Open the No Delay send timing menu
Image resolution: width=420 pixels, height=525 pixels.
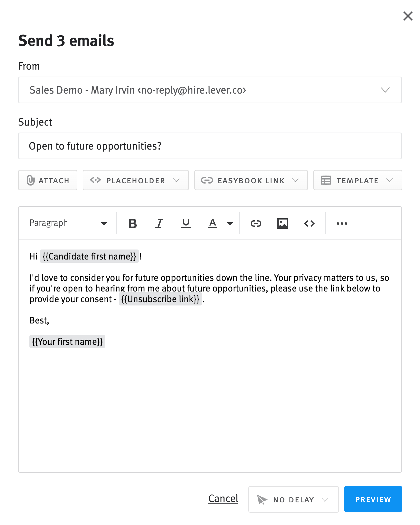point(293,499)
